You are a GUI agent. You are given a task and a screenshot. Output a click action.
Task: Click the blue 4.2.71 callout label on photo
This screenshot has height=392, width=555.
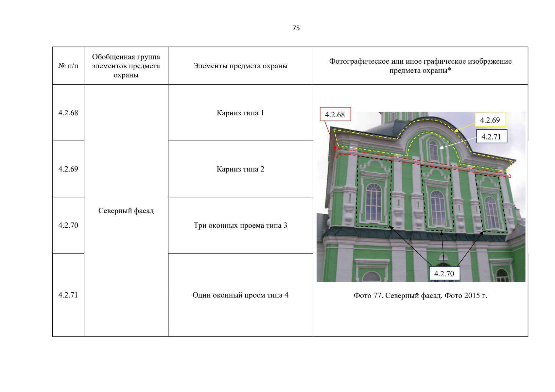click(x=491, y=137)
